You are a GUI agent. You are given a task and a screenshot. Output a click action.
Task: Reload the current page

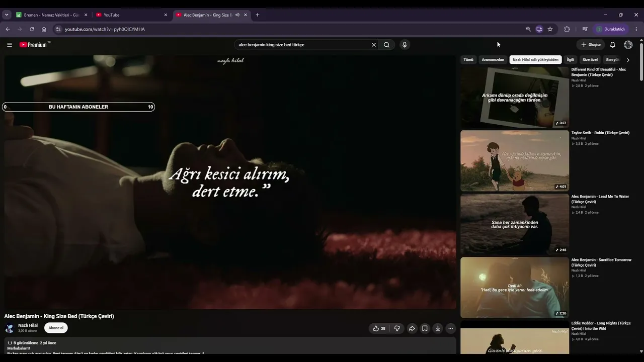(32, 29)
